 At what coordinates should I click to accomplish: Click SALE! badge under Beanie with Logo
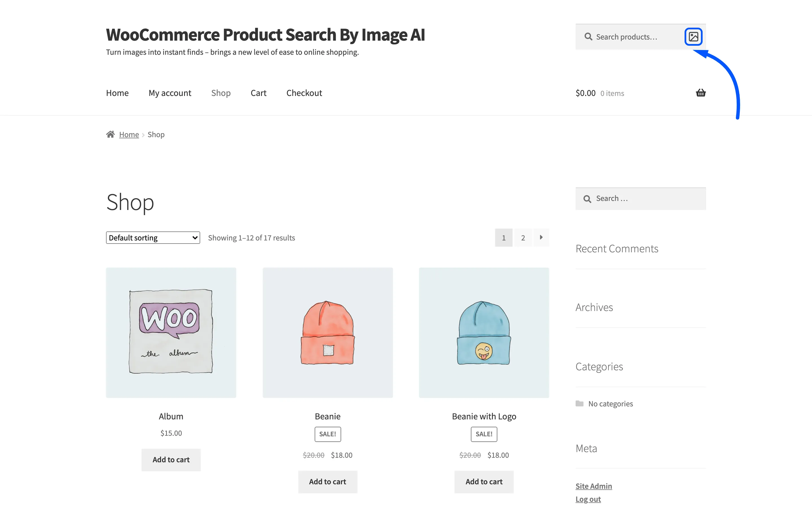pos(484,434)
